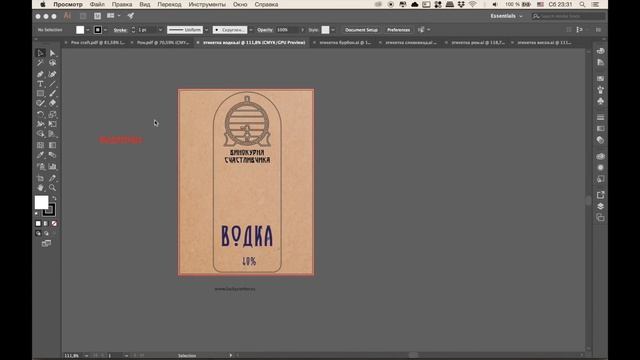
Task: Click the Adobe Stock search field
Action: tap(568, 16)
